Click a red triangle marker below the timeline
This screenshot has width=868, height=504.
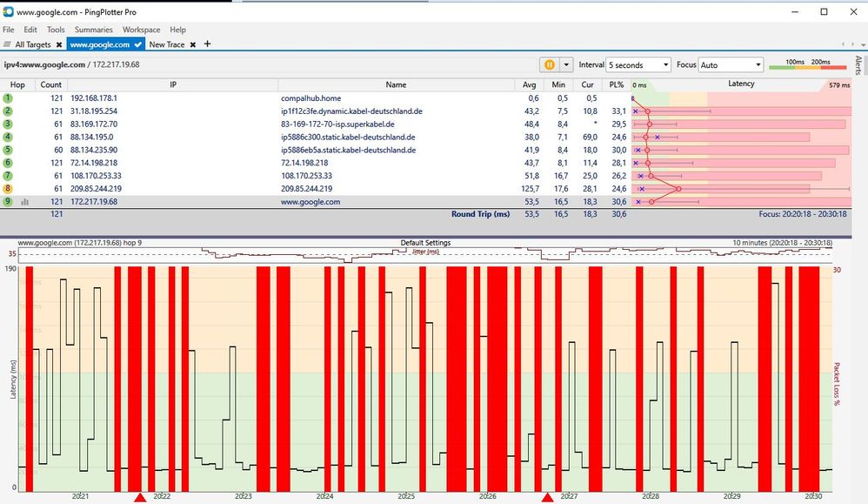(x=141, y=498)
